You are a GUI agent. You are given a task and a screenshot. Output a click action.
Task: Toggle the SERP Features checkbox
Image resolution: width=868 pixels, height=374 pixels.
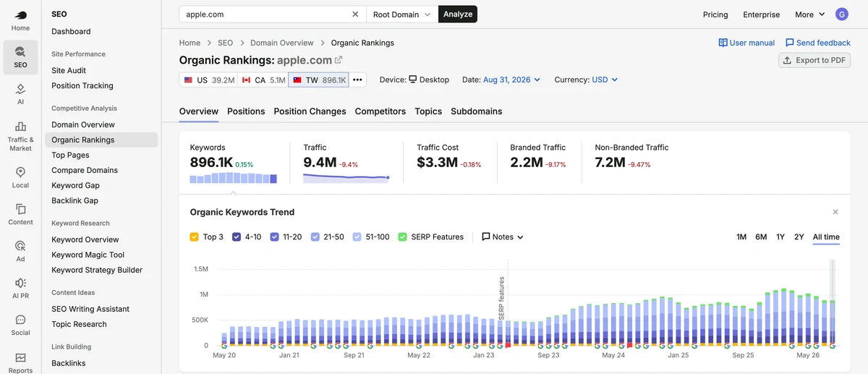tap(403, 237)
